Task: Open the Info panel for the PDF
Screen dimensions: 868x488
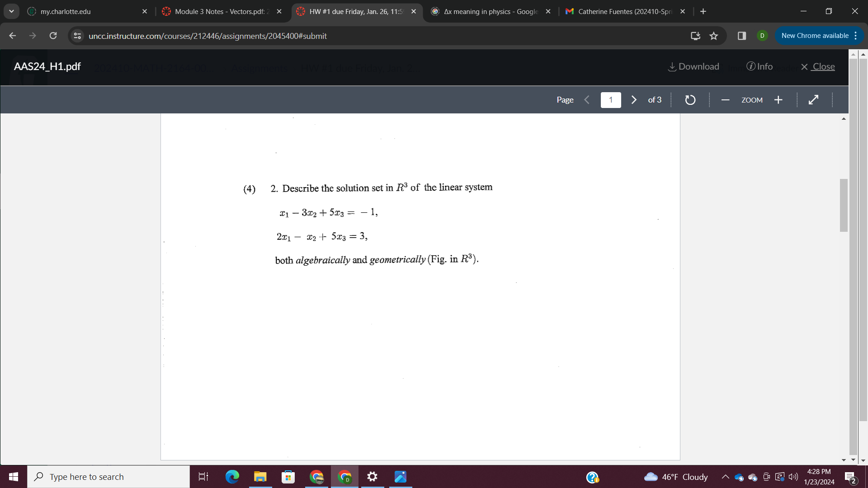Action: pos(759,66)
